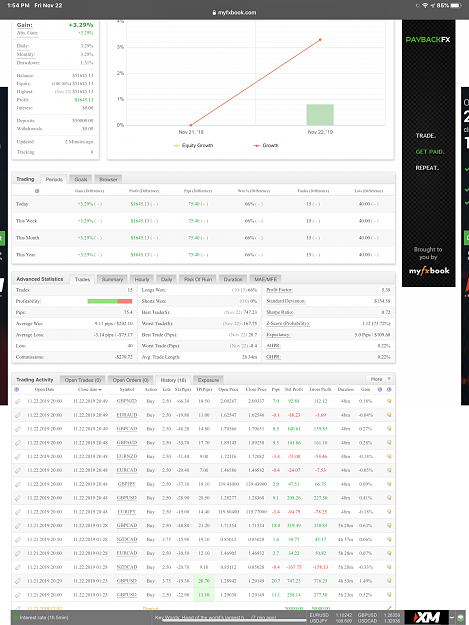The width and height of the screenshot is (469, 625).
Task: Open the Goals tab
Action: (81, 179)
